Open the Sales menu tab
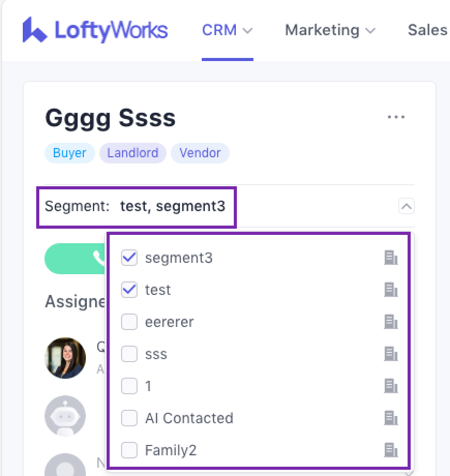 pyautogui.click(x=427, y=30)
